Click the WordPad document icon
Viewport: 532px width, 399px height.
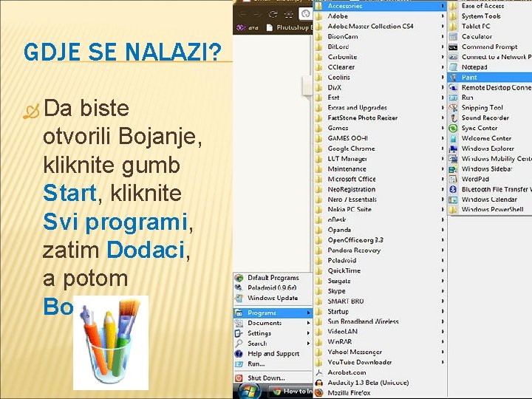coord(453,179)
